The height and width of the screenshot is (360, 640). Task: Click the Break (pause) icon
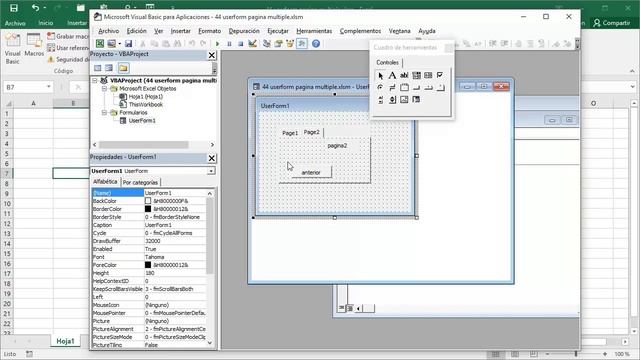point(229,43)
